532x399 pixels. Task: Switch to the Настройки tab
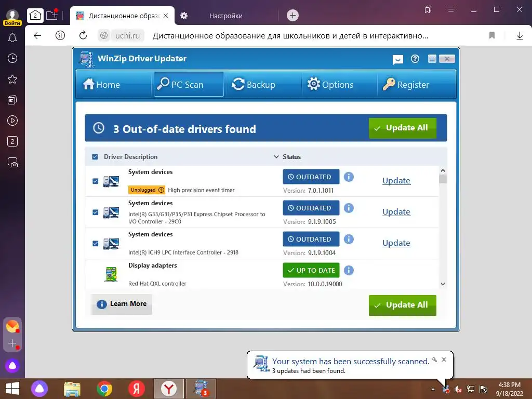point(225,16)
